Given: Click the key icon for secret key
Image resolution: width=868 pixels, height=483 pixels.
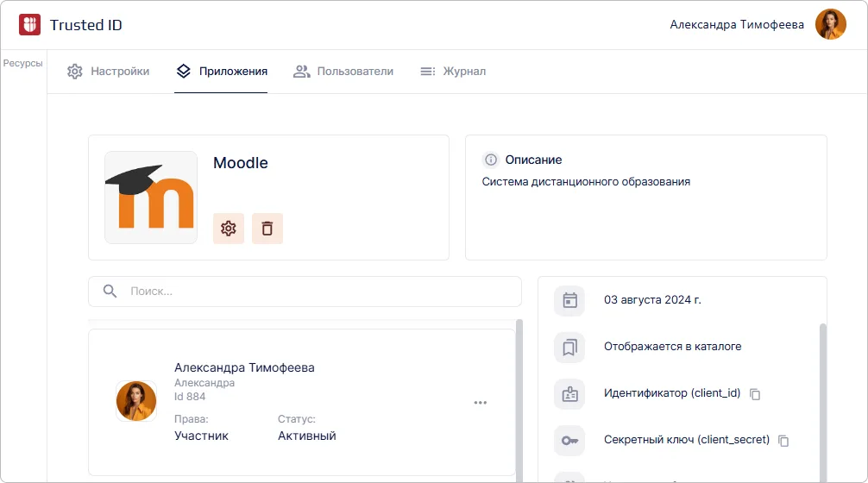Looking at the screenshot, I should [569, 441].
